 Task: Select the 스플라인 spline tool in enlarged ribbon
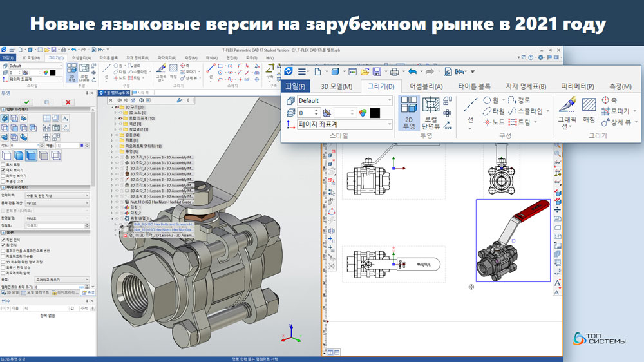[526, 111]
